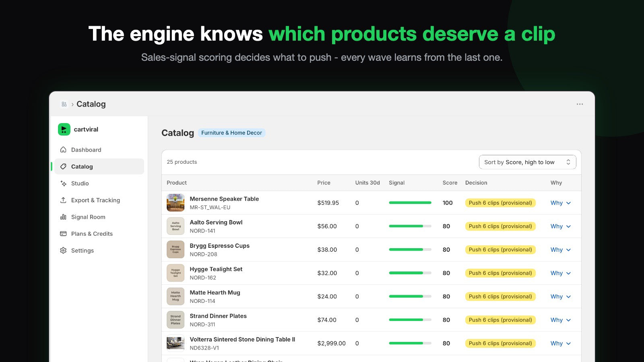The image size is (644, 362).
Task: Click the Export & Tracking upload icon
Action: tap(63, 200)
